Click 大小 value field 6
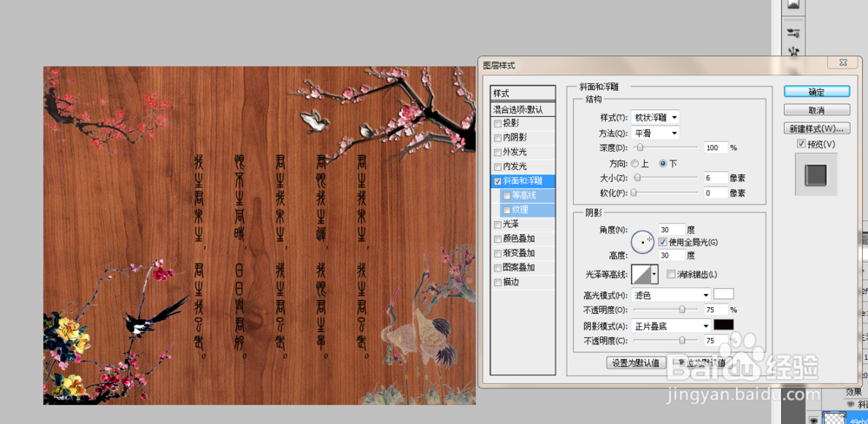This screenshot has height=424, width=868. point(716,178)
